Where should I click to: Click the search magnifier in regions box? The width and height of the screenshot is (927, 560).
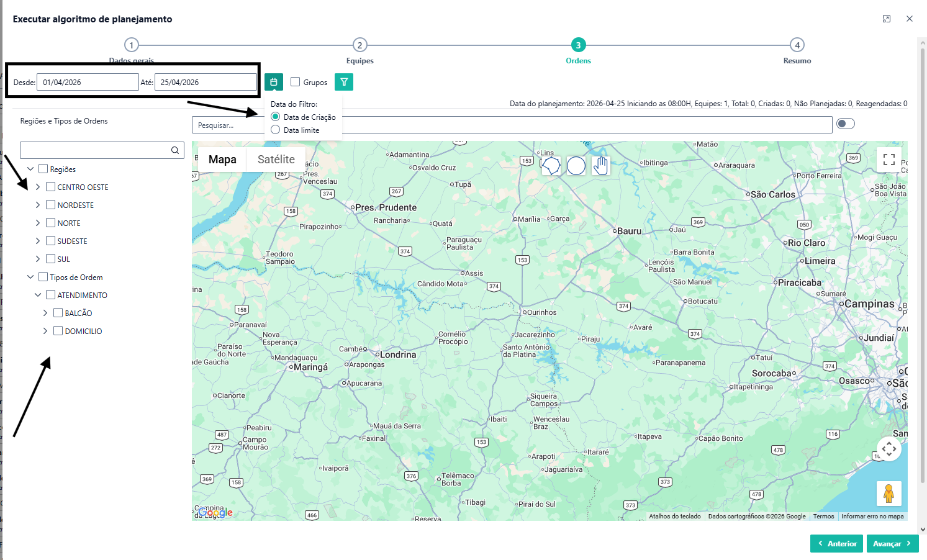click(175, 150)
